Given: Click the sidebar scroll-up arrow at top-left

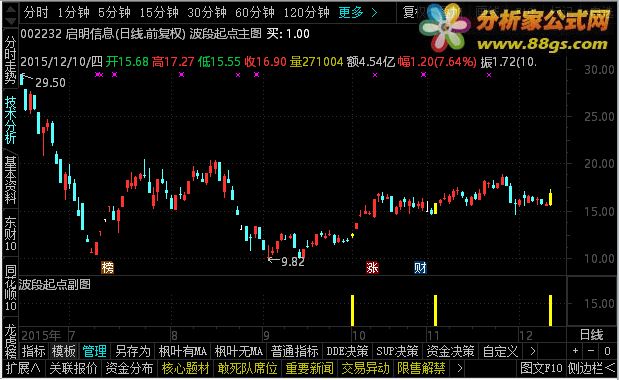Looking at the screenshot, I should tap(10, 8).
